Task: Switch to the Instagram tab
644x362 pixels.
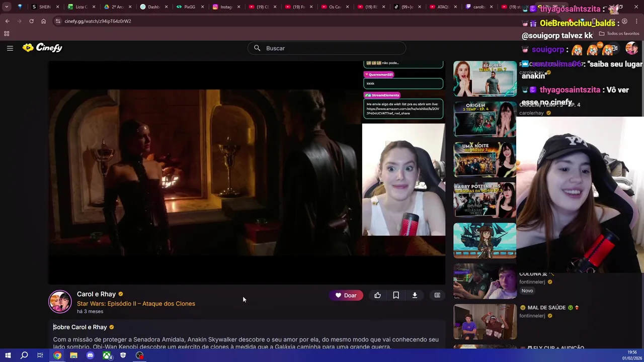Action: coord(226,7)
